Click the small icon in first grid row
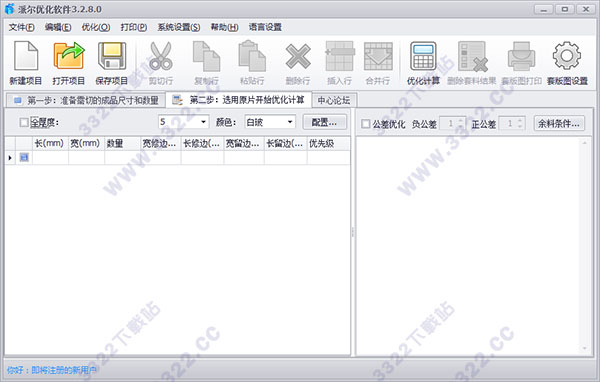 pyautogui.click(x=24, y=157)
